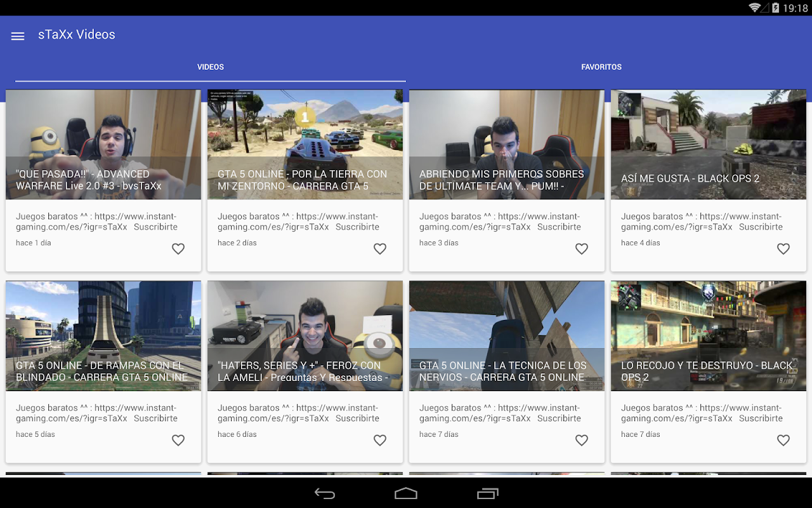Favorite the "ASÍ ME GUSTA - BLACK OPS 2" video
812x508 pixels.
(x=783, y=249)
